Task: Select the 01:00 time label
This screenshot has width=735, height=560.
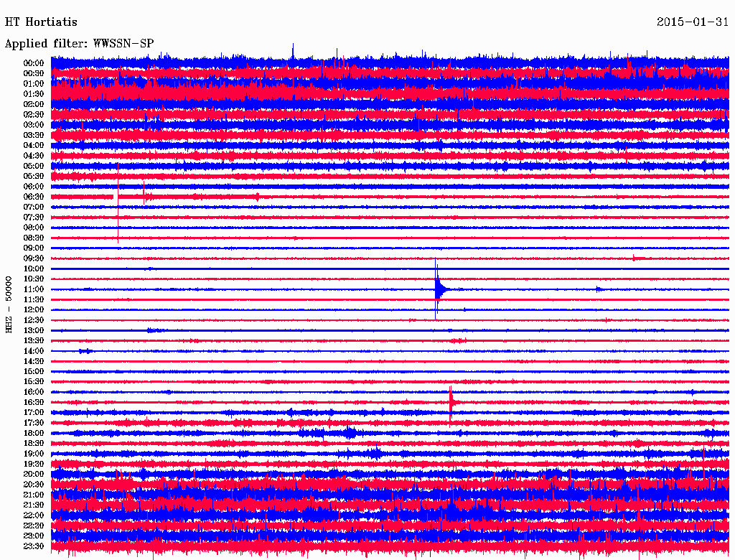Action: (x=34, y=84)
